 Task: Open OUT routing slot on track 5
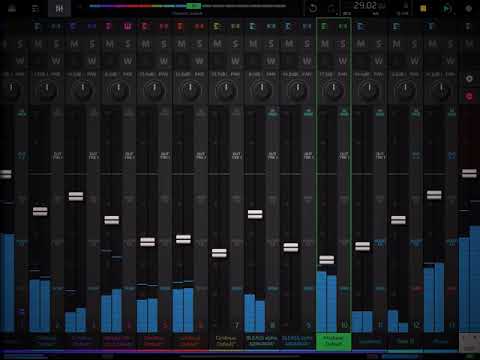coord(165,156)
